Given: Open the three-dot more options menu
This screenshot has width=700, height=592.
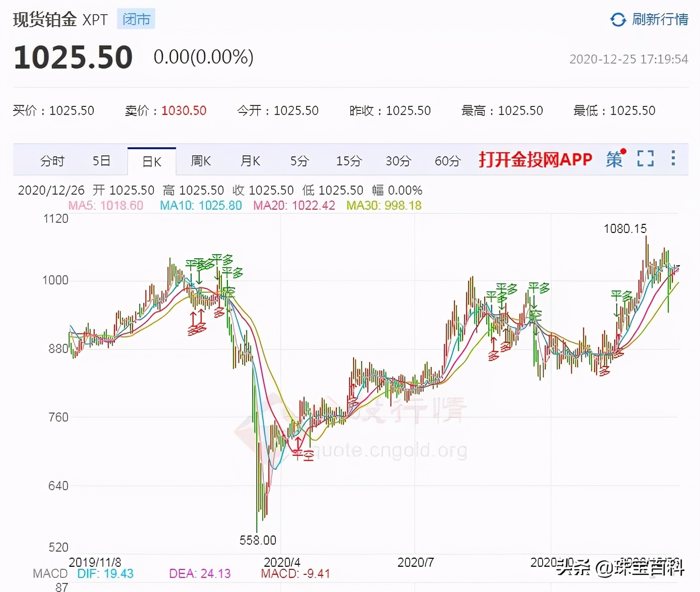Looking at the screenshot, I should pyautogui.click(x=673, y=159).
